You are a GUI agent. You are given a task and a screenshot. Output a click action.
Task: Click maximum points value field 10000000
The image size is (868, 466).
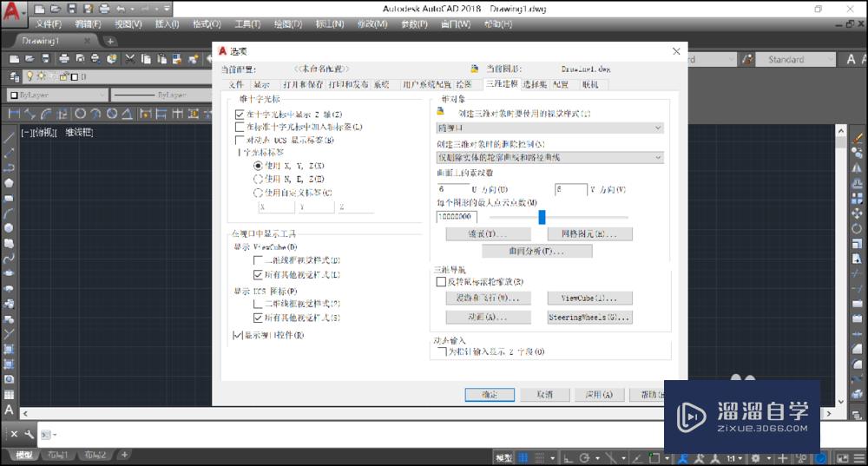(457, 216)
